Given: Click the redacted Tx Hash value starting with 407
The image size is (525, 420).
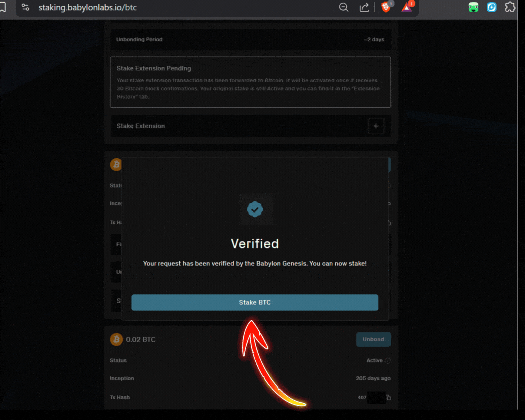Looking at the screenshot, I should (376, 397).
